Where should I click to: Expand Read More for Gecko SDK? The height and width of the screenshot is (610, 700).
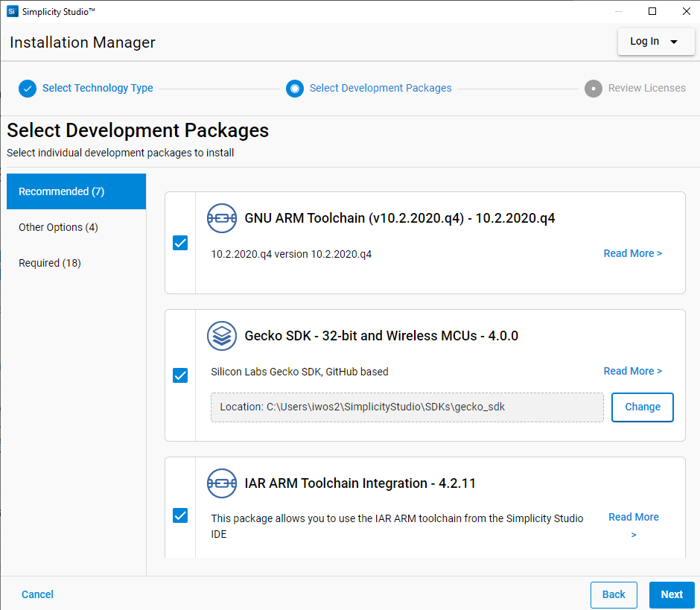tap(632, 371)
